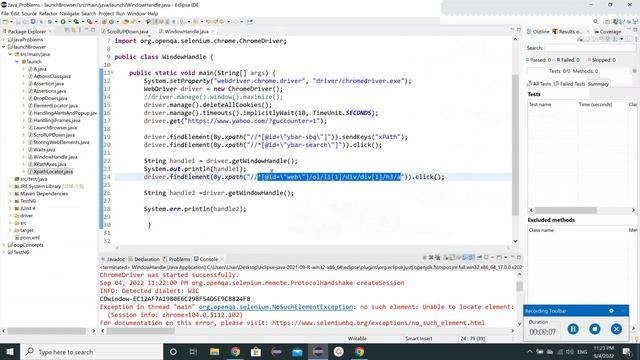Open Windows Start menu
Image resolution: width=640 pixels, height=360 pixels.
[10, 352]
